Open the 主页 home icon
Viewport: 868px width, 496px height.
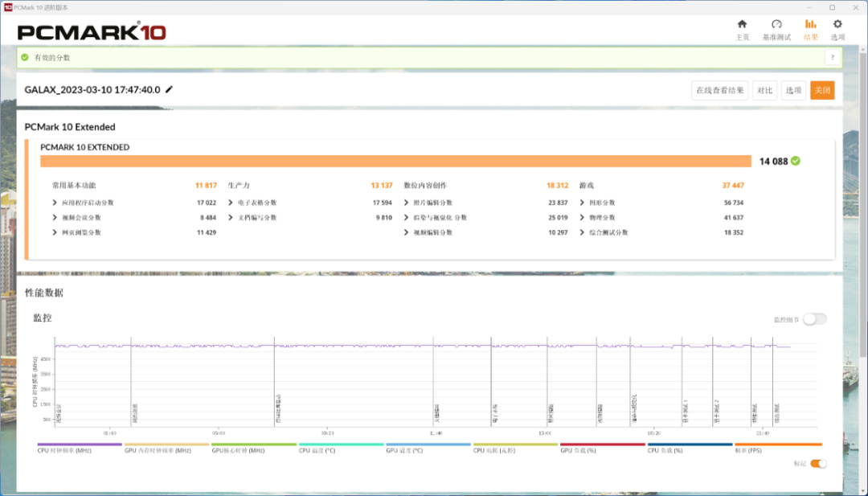click(x=742, y=25)
